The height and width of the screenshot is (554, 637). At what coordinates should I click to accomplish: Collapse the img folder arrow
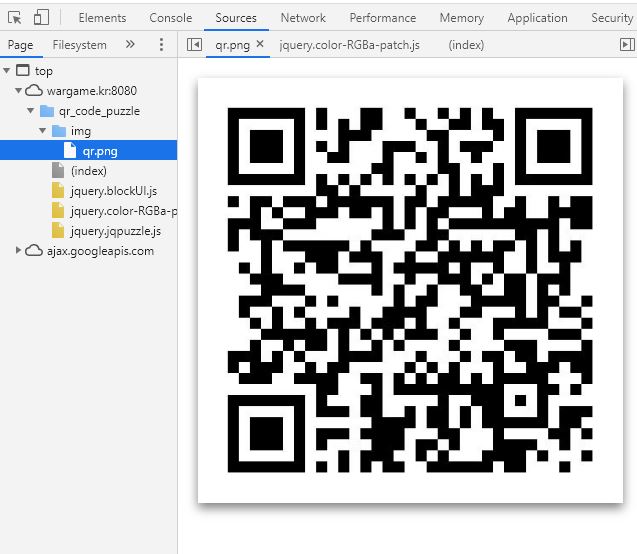point(43,130)
